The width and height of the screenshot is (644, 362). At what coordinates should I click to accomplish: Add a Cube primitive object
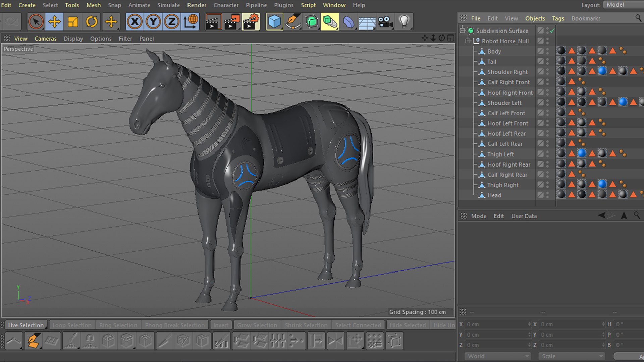coord(274,22)
